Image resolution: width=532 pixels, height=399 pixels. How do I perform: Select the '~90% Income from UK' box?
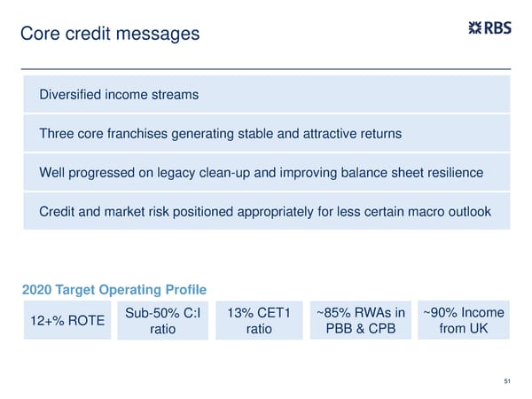tap(463, 321)
